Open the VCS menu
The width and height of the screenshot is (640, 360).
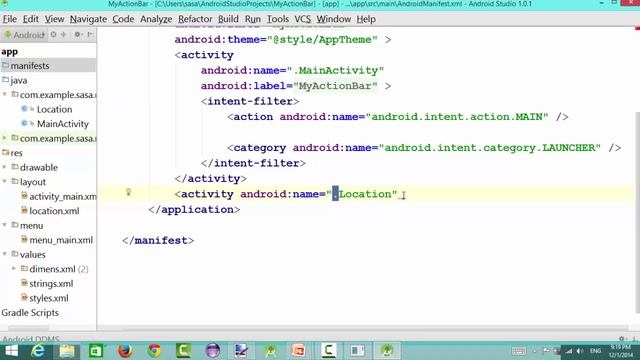(302, 19)
